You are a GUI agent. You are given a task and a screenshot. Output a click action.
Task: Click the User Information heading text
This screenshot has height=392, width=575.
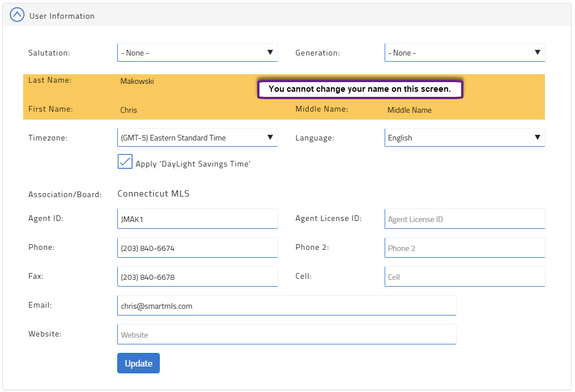62,16
